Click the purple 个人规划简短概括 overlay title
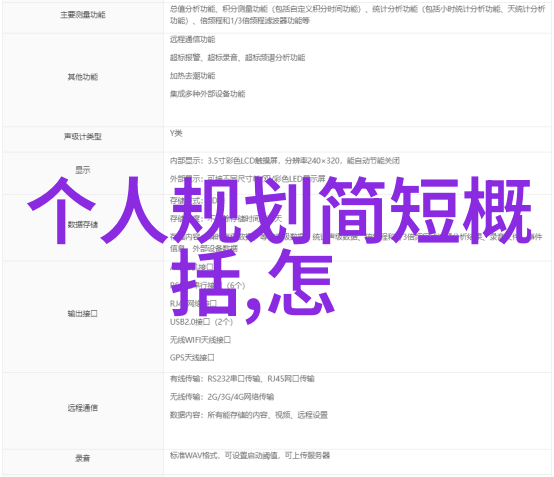Image resolution: width=554 pixels, height=477 pixels. click(279, 247)
